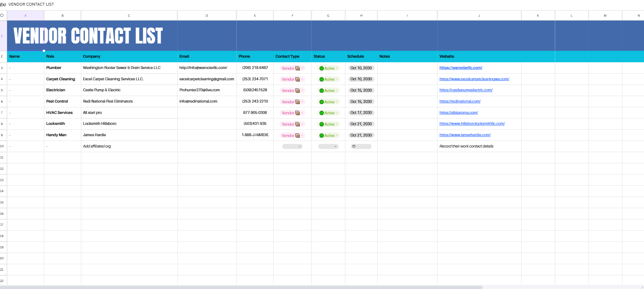Open the jameshardie.com link

point(465,135)
